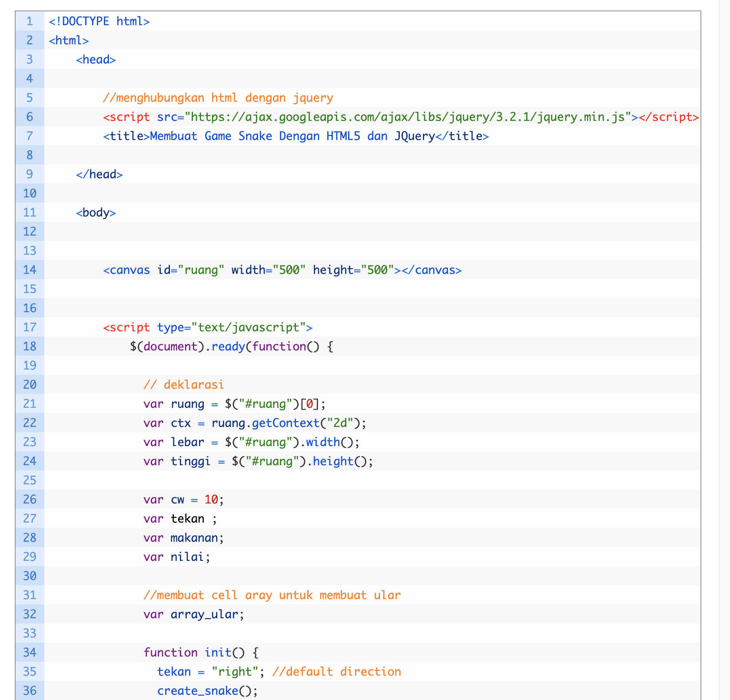Click the 'var nilai' line

coord(177,557)
